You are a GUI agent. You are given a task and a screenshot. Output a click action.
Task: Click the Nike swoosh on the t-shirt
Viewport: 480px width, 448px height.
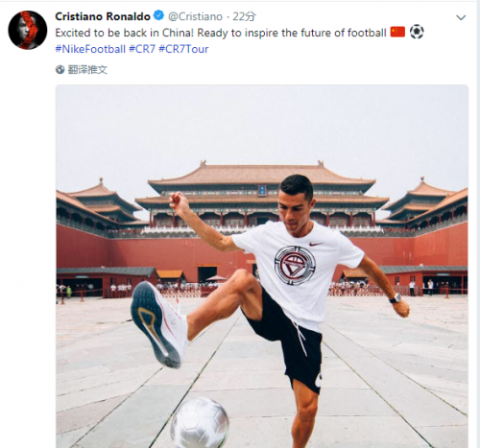tap(316, 244)
